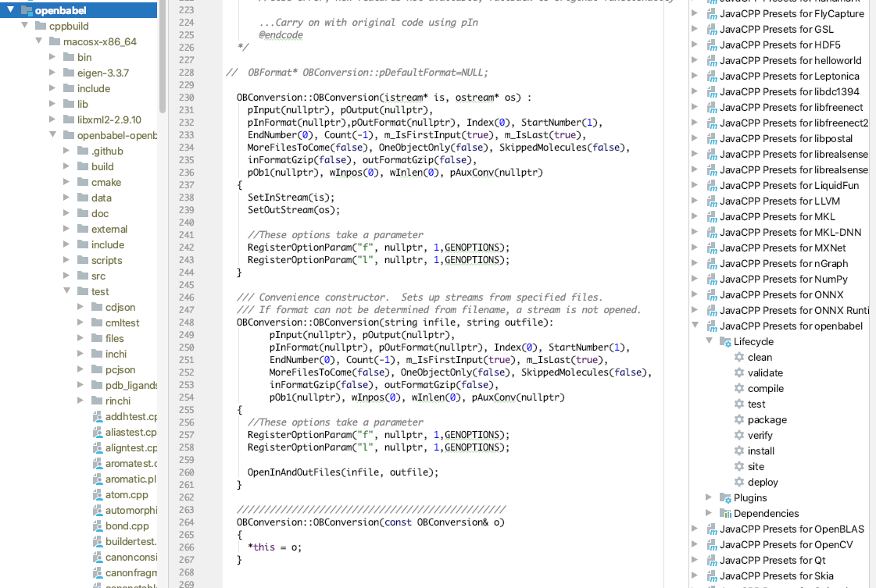Click "*this = o;" statement in code
876x588 pixels.
[274, 547]
